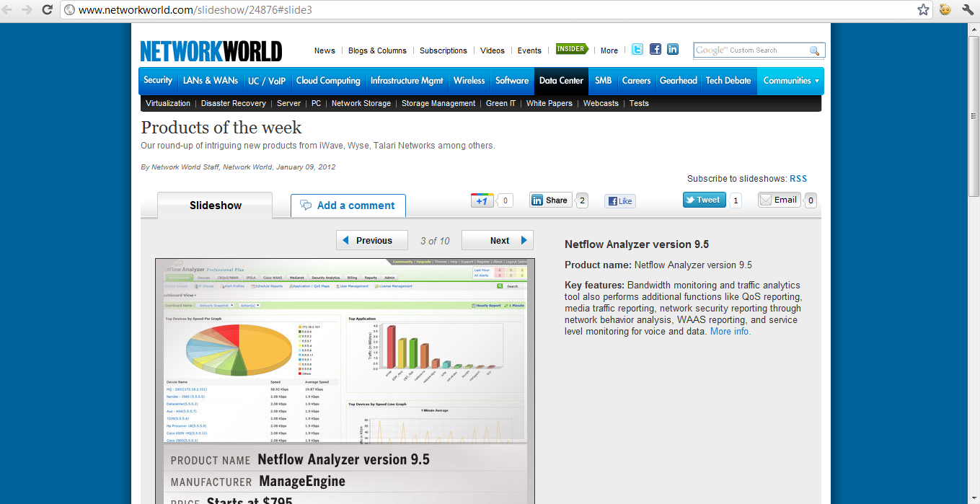The image size is (980, 504).
Task: Email this slideshow
Action: pos(780,200)
